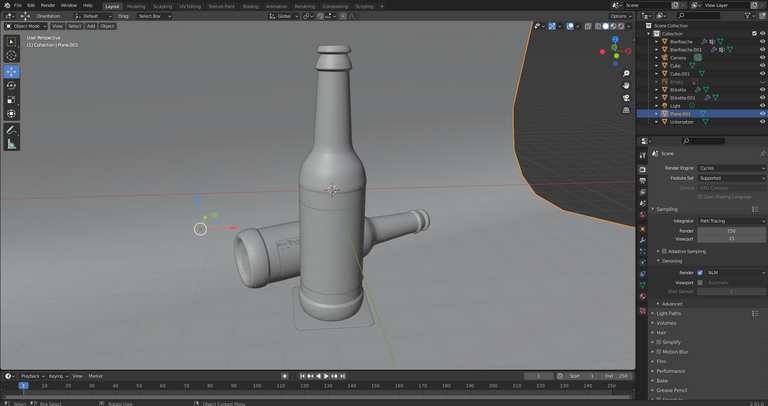768x406 pixels.
Task: Select the Light object in the outliner
Action: (x=673, y=105)
